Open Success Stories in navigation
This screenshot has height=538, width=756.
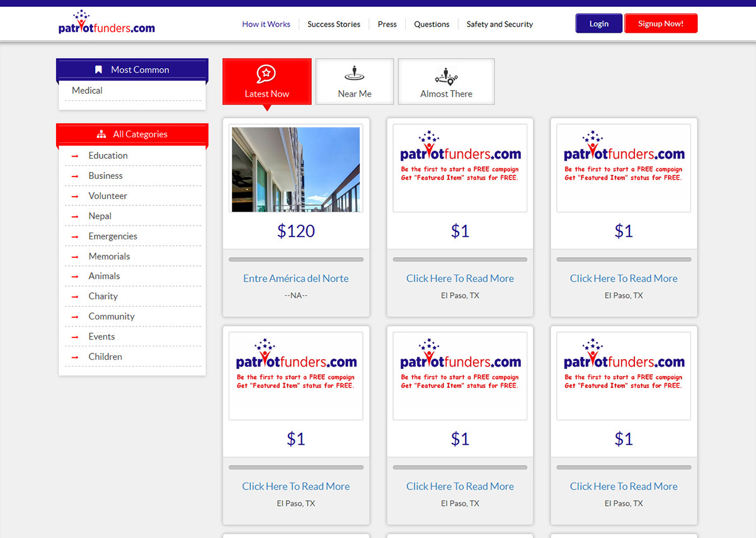334,24
